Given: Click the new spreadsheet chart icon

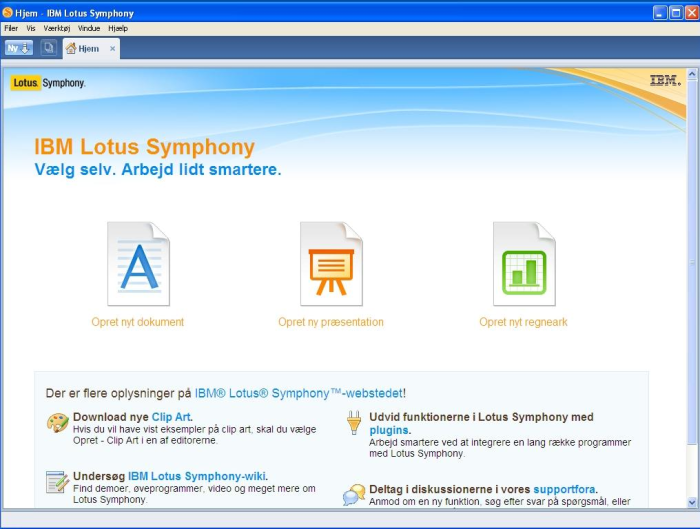Looking at the screenshot, I should coord(524,264).
